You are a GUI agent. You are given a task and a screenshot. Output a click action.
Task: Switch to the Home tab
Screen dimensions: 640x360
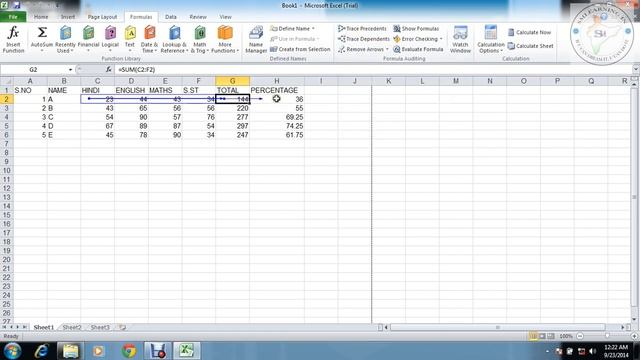(41, 17)
